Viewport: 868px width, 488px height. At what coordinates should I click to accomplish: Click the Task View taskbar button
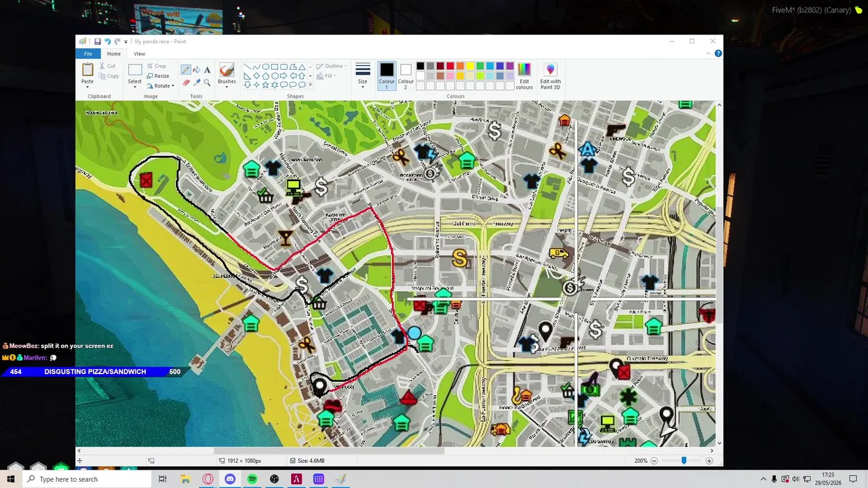[163, 479]
